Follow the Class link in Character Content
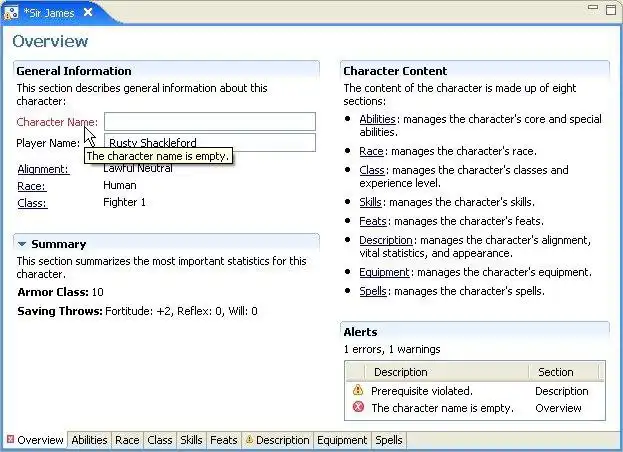The image size is (623, 452). click(372, 170)
